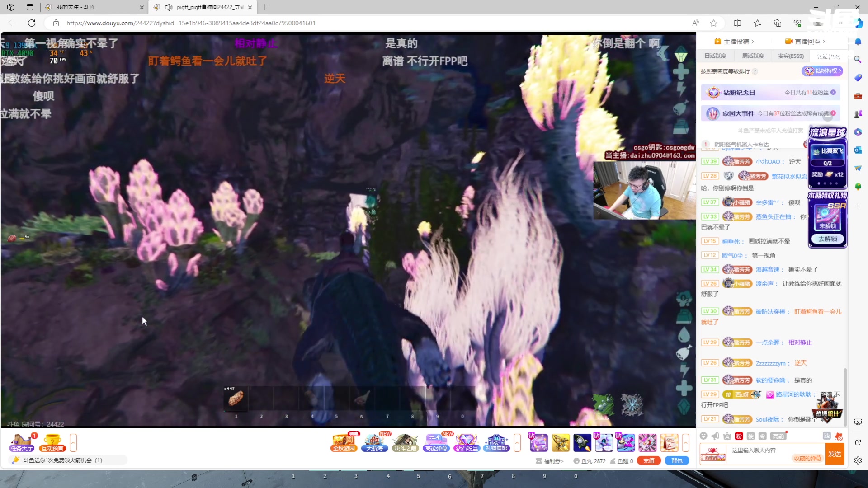Open the 礼物展馆 gift hall icon
Image resolution: width=868 pixels, height=488 pixels.
click(x=496, y=442)
